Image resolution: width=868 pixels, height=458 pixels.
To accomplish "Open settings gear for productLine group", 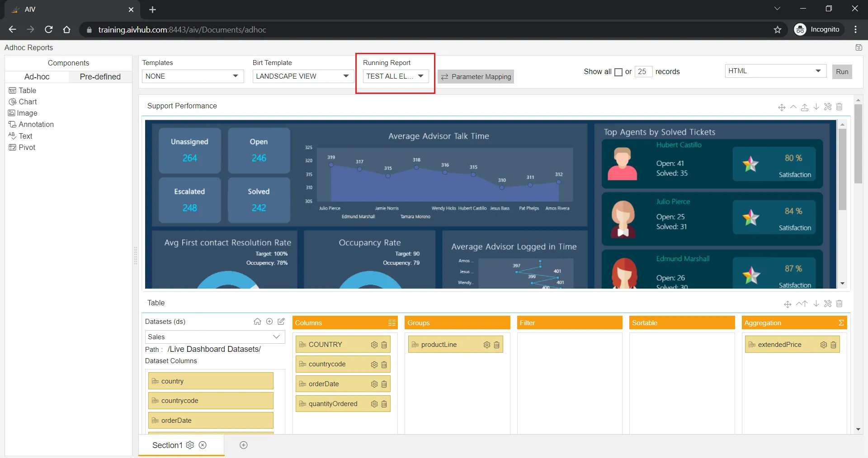I will pos(487,345).
